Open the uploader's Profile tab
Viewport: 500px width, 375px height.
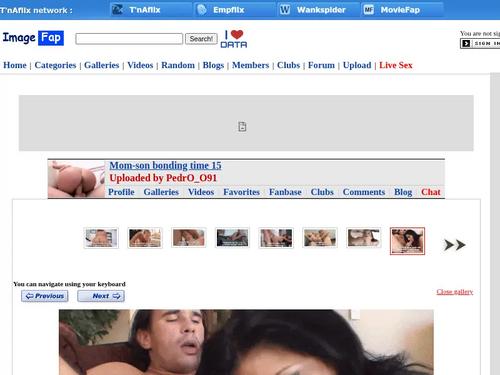(x=121, y=192)
